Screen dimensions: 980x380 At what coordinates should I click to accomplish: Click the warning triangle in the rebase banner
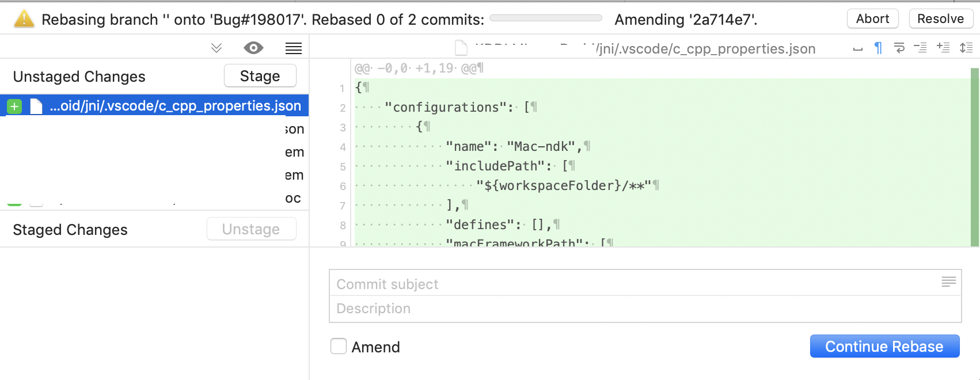tap(24, 18)
